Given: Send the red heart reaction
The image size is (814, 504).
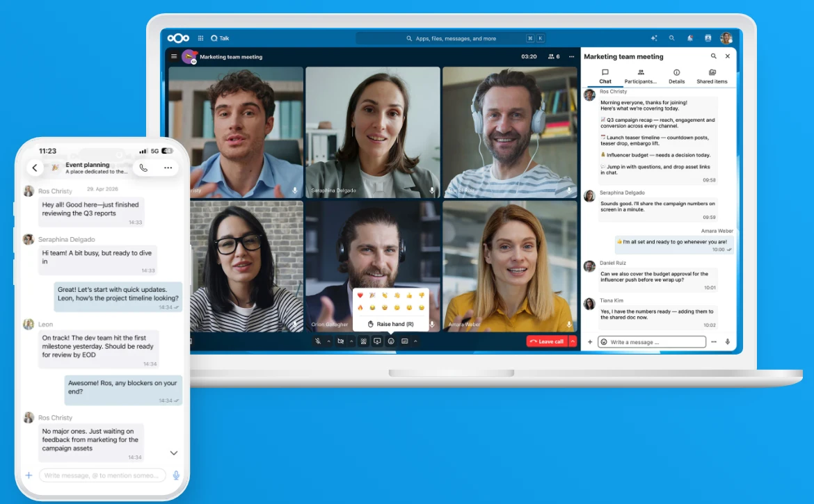Looking at the screenshot, I should pos(360,295).
